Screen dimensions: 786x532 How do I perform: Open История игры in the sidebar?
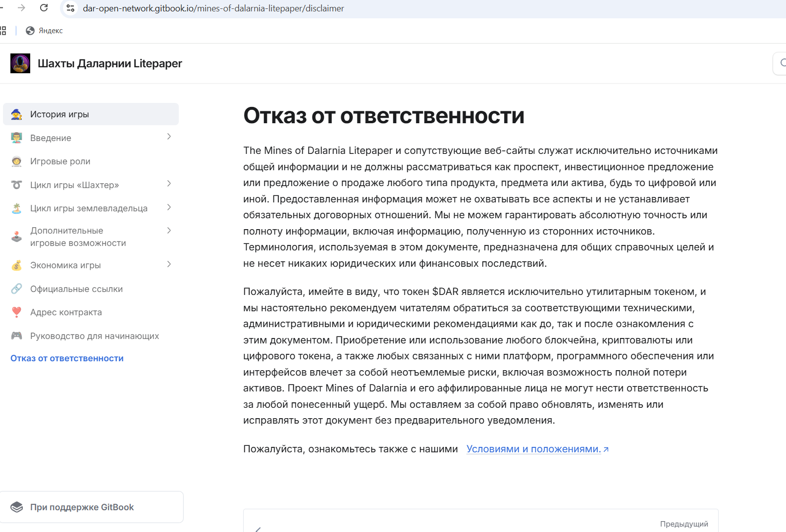[x=91, y=114]
